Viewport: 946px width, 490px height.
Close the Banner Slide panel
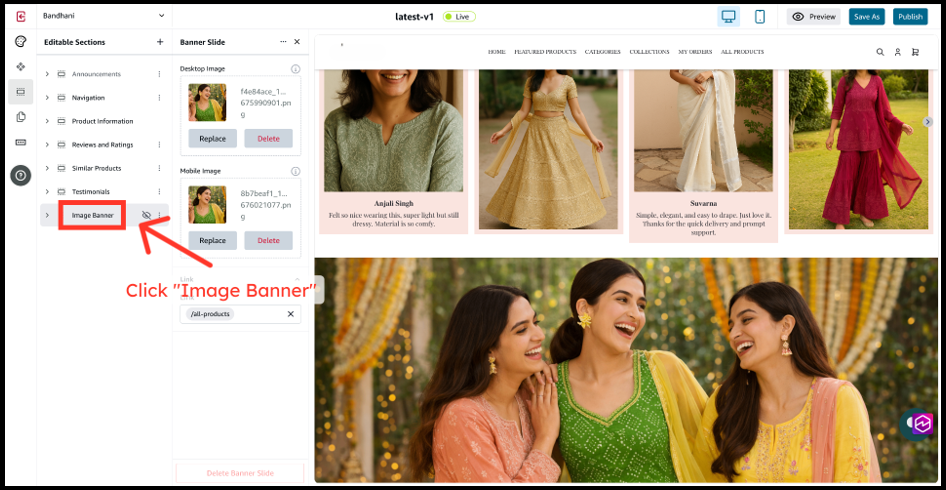tap(297, 42)
